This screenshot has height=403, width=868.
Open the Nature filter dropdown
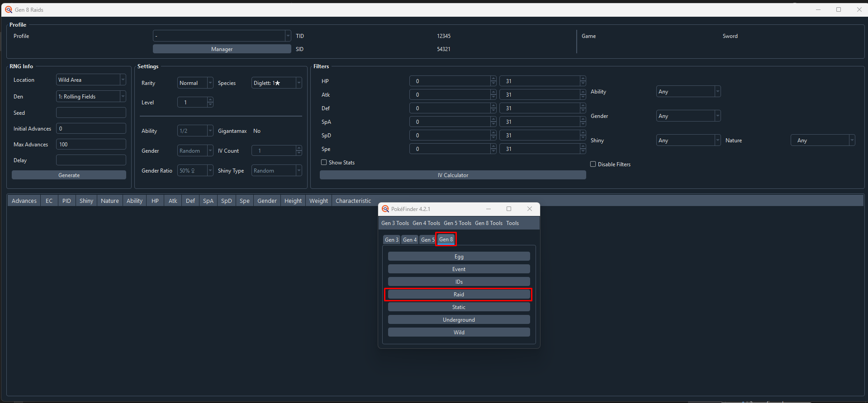tap(822, 140)
